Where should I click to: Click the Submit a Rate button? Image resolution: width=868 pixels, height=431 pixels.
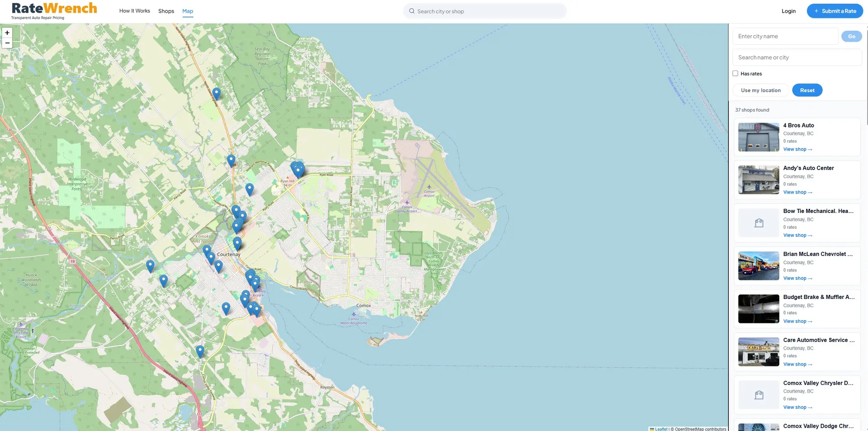pyautogui.click(x=835, y=11)
